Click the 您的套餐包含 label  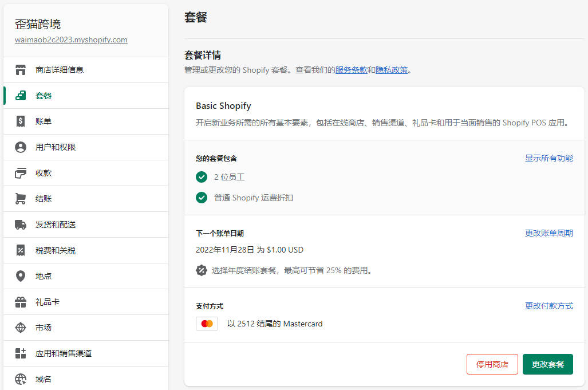coord(216,158)
